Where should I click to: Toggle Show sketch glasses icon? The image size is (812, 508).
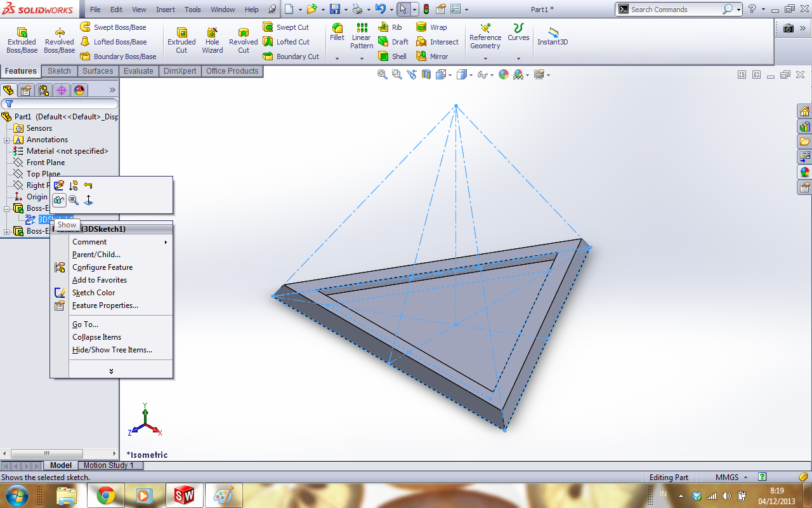point(59,200)
